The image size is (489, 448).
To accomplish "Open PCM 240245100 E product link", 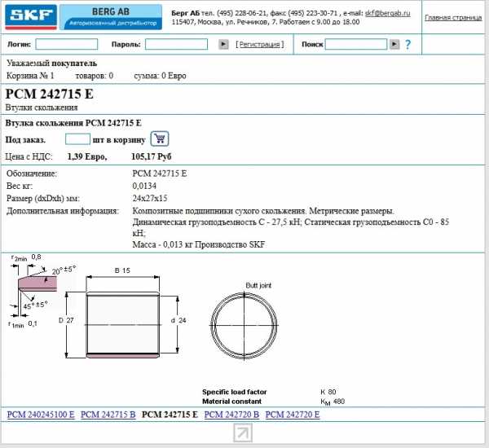I will tap(41, 415).
